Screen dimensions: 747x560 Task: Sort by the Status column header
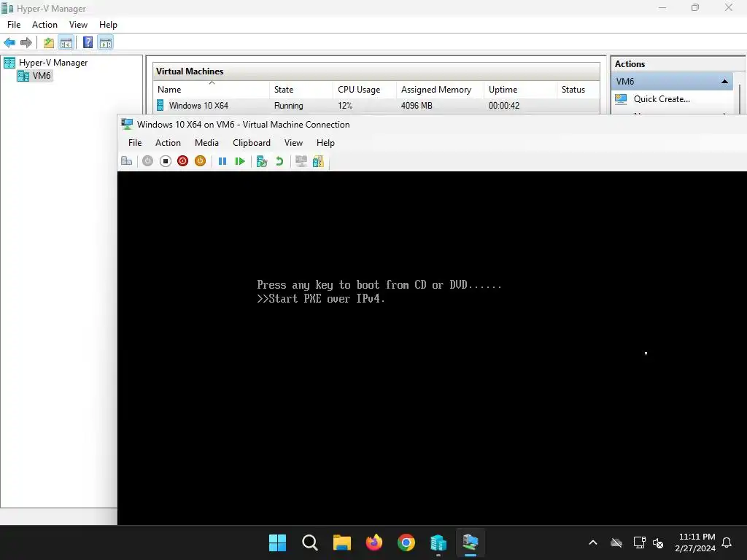(578, 90)
